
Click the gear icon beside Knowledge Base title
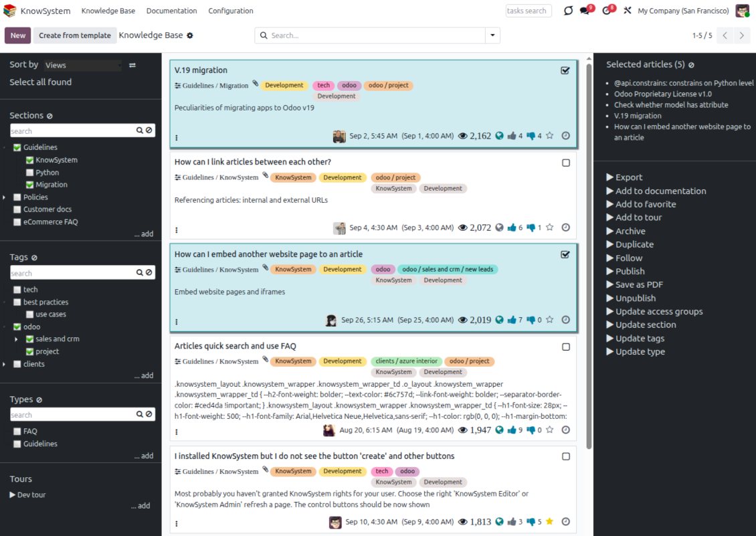click(190, 35)
